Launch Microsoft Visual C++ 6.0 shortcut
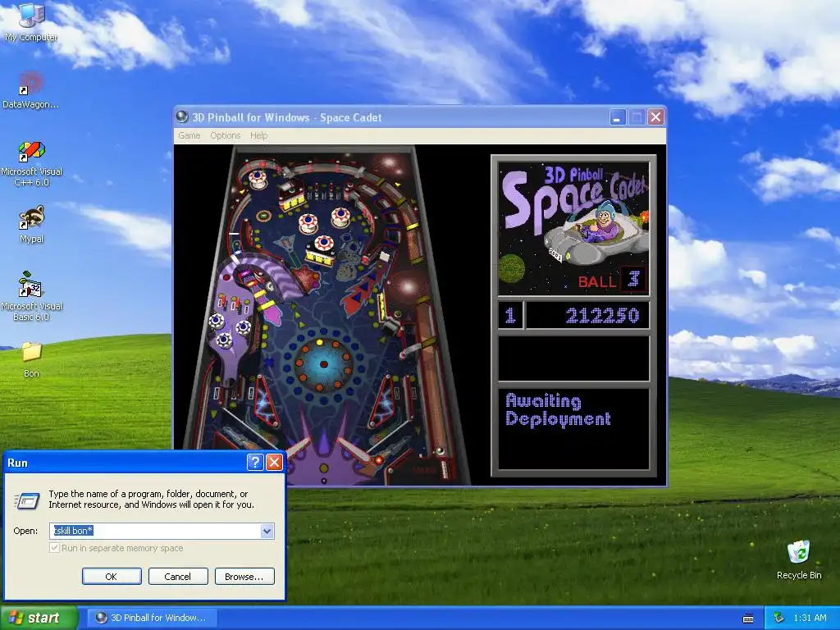The height and width of the screenshot is (630, 840). (32, 162)
